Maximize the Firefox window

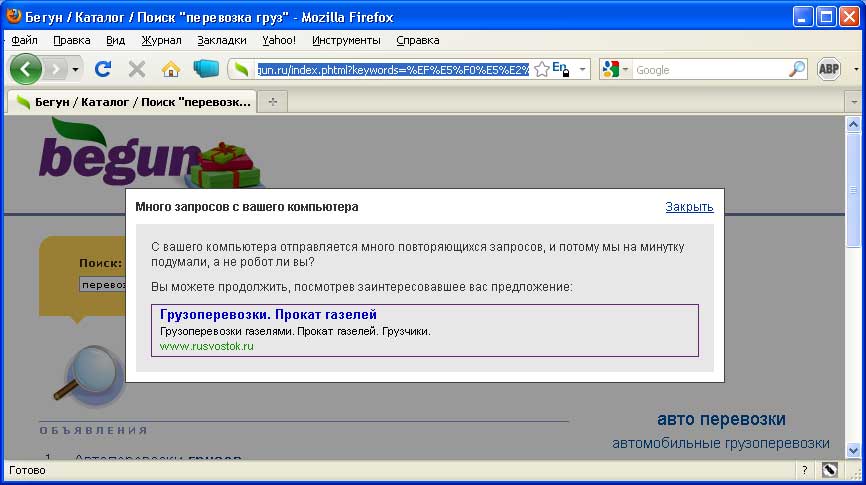click(x=826, y=17)
